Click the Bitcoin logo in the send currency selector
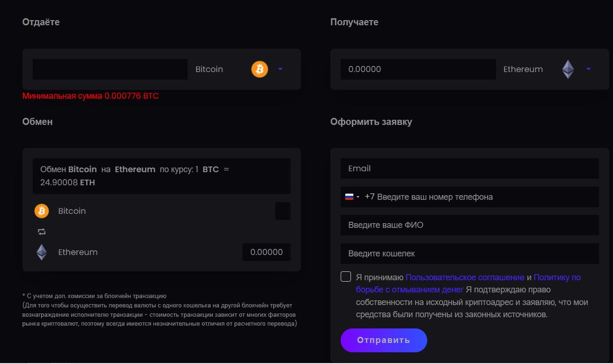This screenshot has width=613, height=364. 260,69
